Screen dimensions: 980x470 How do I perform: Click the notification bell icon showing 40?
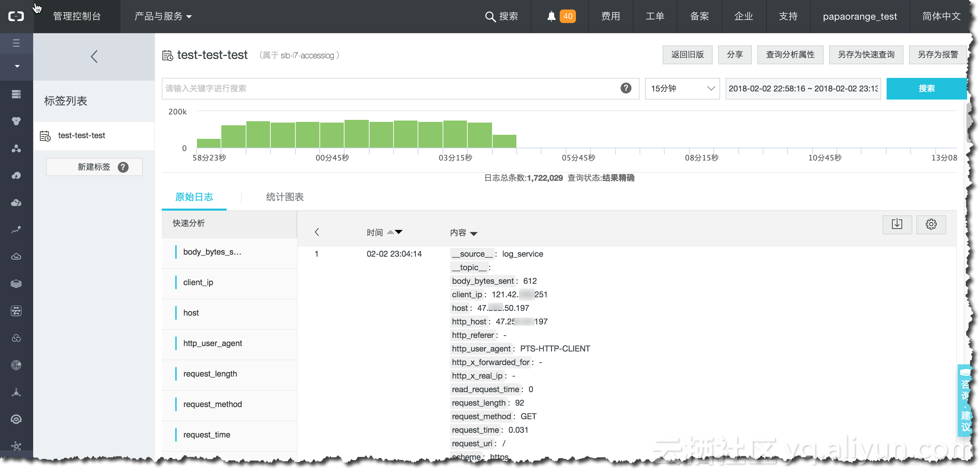[x=552, y=16]
